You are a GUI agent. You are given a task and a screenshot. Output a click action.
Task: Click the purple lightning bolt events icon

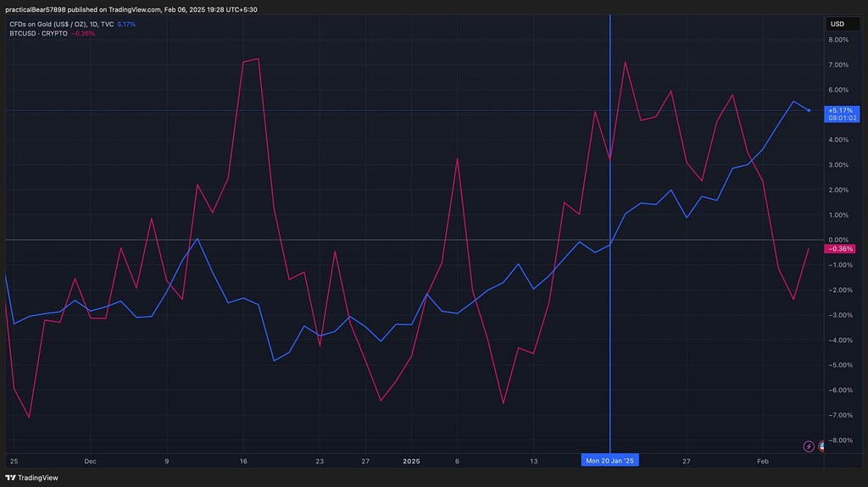[808, 446]
